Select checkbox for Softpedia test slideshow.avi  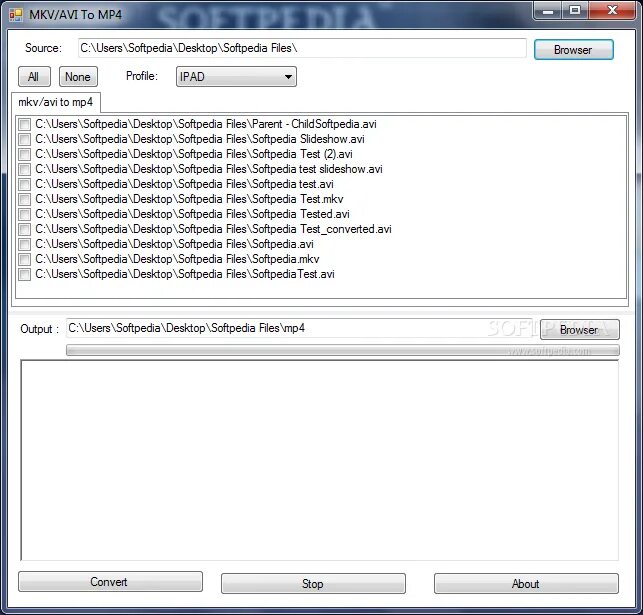pos(25,169)
